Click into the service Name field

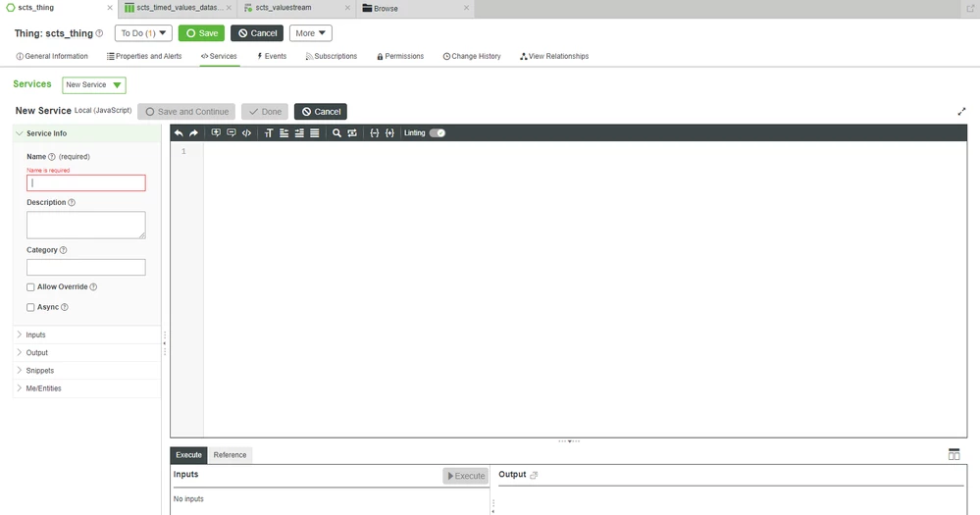click(x=86, y=183)
